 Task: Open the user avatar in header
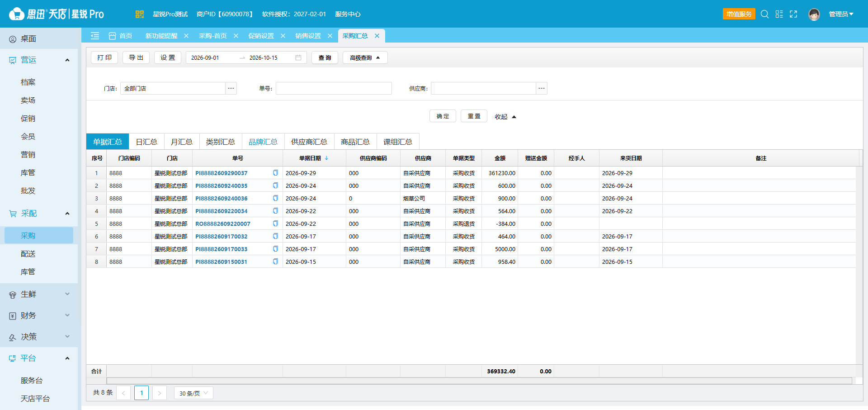814,14
